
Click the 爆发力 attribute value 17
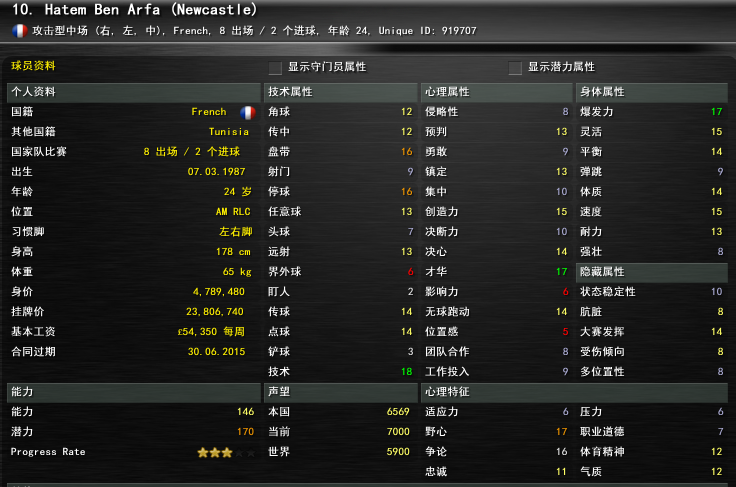tap(717, 112)
